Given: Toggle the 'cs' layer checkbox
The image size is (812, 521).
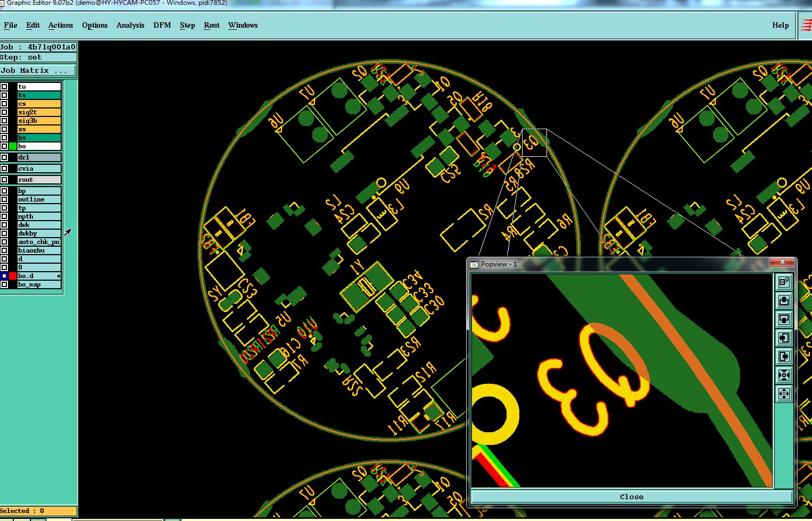Looking at the screenshot, I should click(x=4, y=104).
